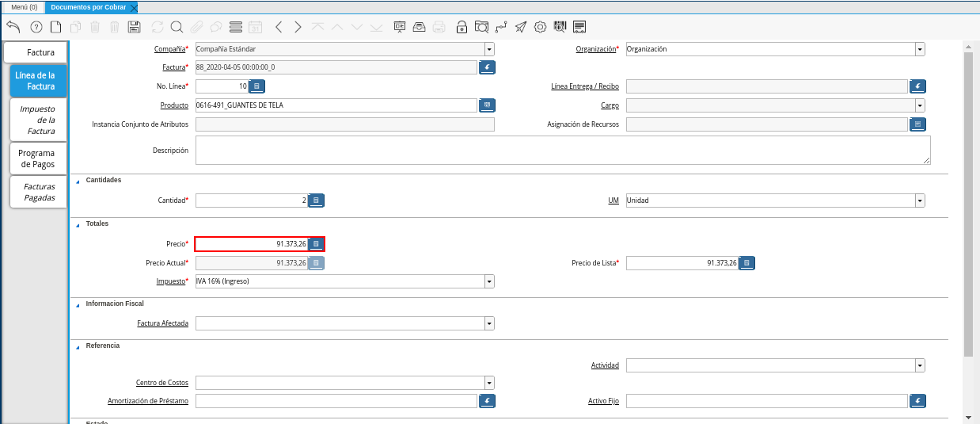Image resolution: width=980 pixels, height=424 pixels.
Task: Collapse the Informacion Fiscal section
Action: (x=78, y=305)
